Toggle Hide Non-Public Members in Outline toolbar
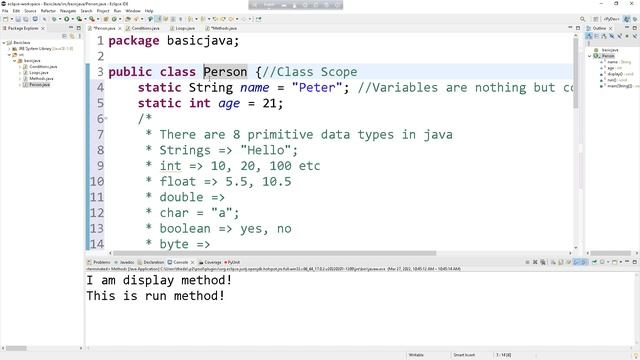 (627, 36)
